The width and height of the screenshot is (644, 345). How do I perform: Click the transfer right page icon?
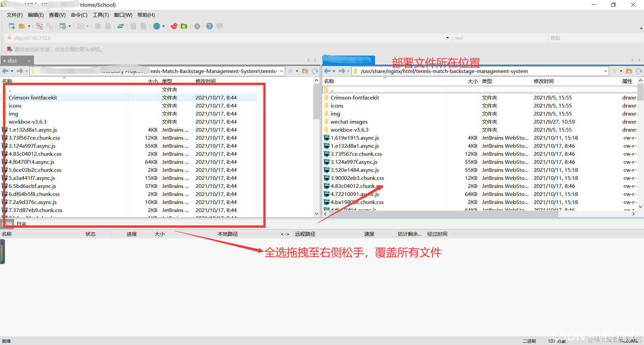click(x=108, y=26)
